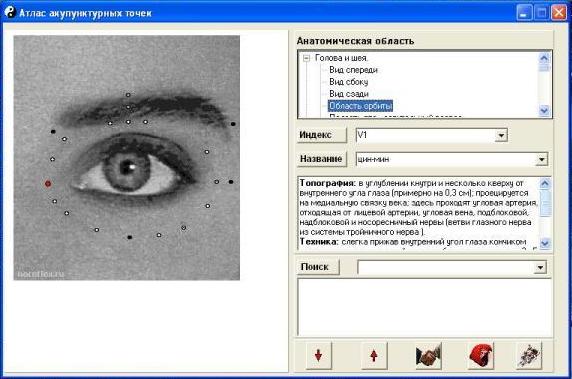Screen dimensions: 572x379
Task: Click the yin-yang application icon in title bar
Action: point(10,12)
